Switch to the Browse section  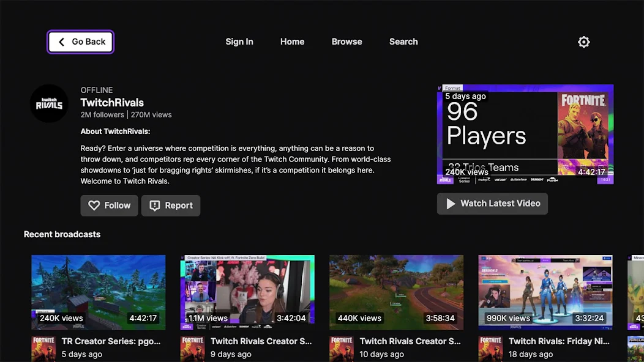coord(346,42)
